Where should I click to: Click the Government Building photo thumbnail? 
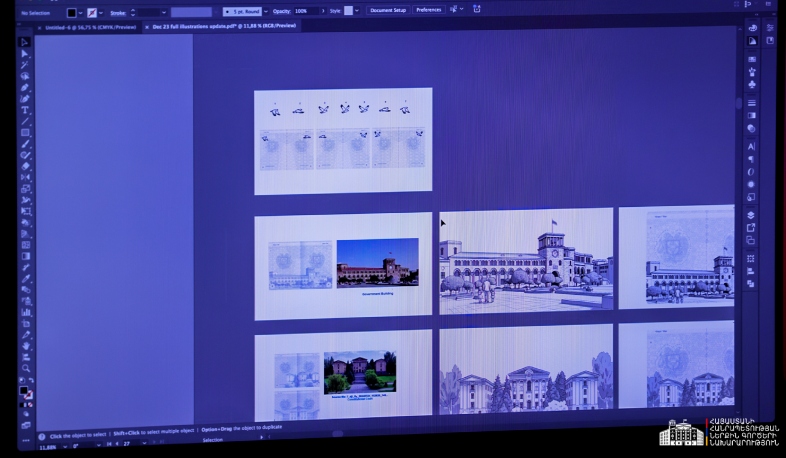click(x=377, y=262)
